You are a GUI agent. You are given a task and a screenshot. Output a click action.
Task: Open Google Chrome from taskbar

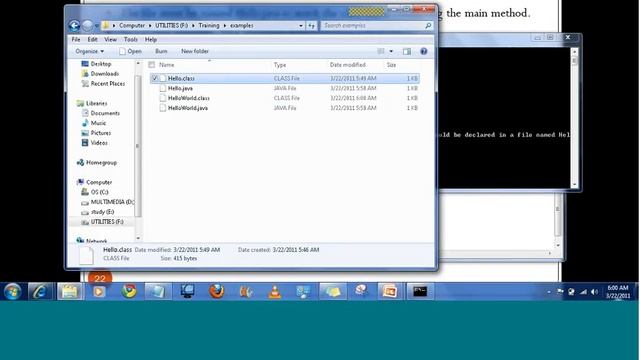129,291
